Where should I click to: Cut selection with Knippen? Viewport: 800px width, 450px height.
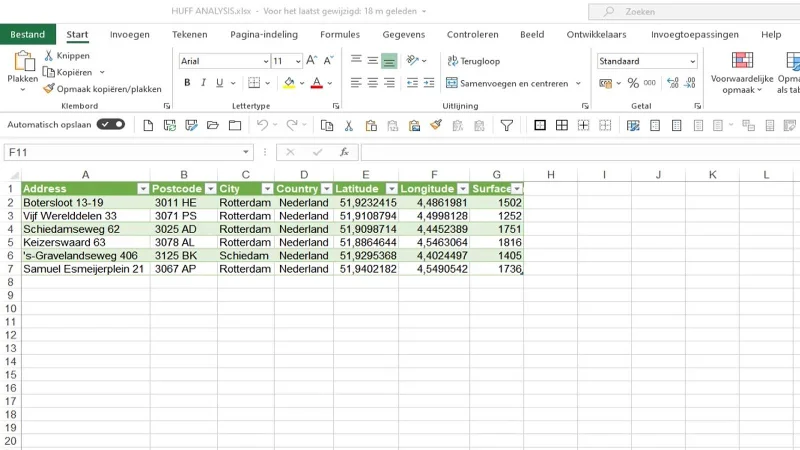(67, 55)
